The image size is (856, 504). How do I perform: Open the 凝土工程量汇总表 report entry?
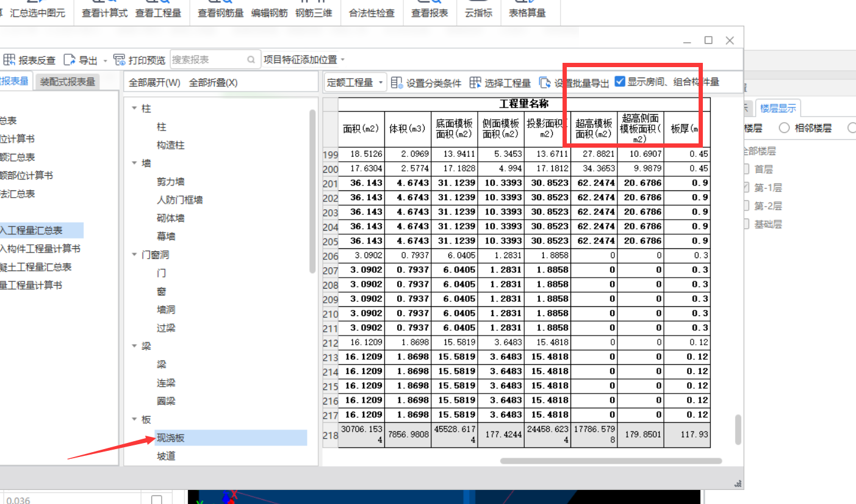[x=35, y=267]
